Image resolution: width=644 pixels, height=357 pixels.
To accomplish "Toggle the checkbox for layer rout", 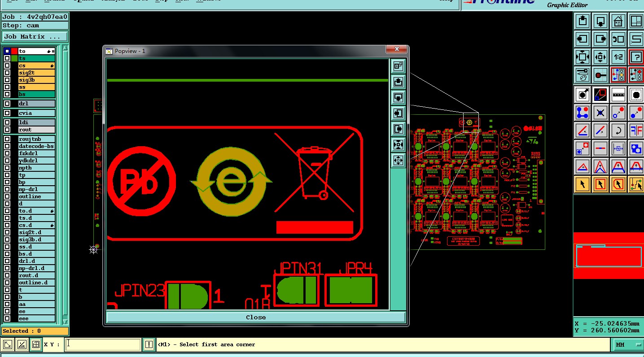I will pos(7,130).
